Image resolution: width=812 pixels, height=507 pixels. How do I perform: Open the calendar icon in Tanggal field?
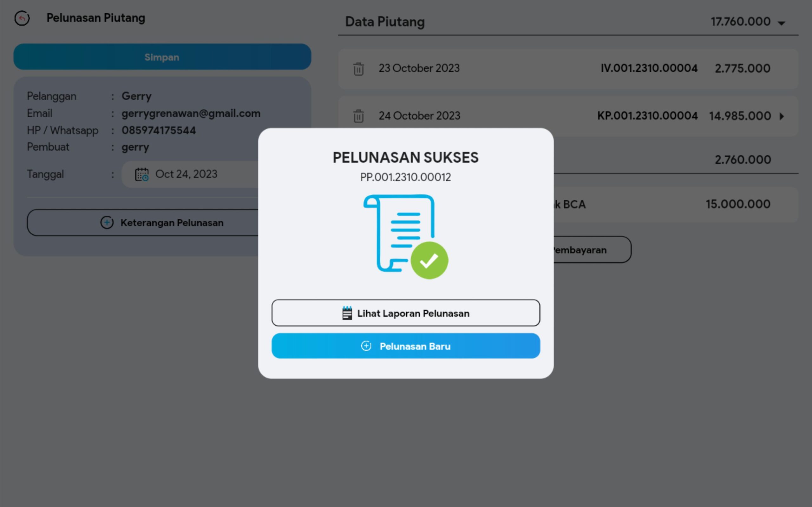(x=142, y=175)
